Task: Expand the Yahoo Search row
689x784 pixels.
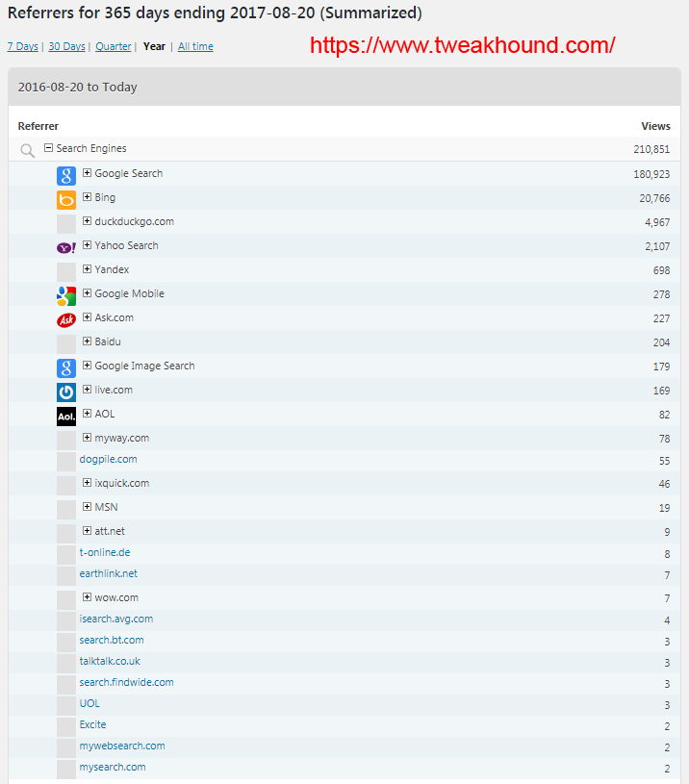Action: [87, 245]
